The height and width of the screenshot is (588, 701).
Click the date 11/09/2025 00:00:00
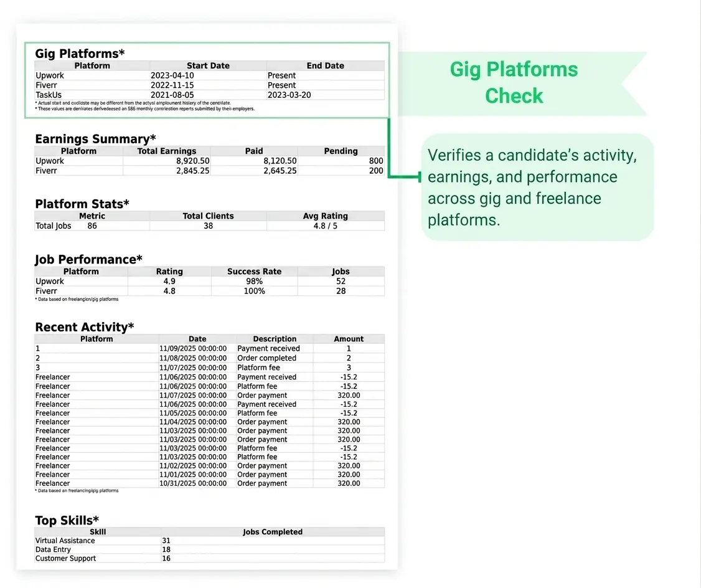[193, 348]
